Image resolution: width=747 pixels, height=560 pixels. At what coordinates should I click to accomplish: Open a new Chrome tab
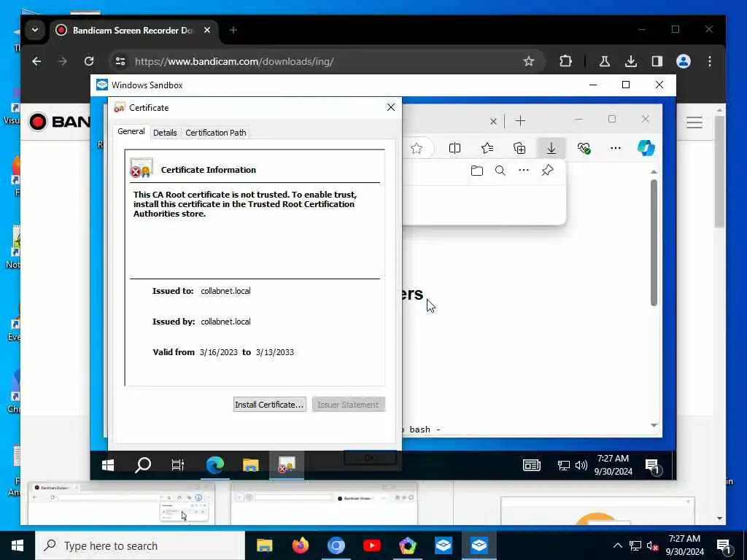(x=233, y=30)
